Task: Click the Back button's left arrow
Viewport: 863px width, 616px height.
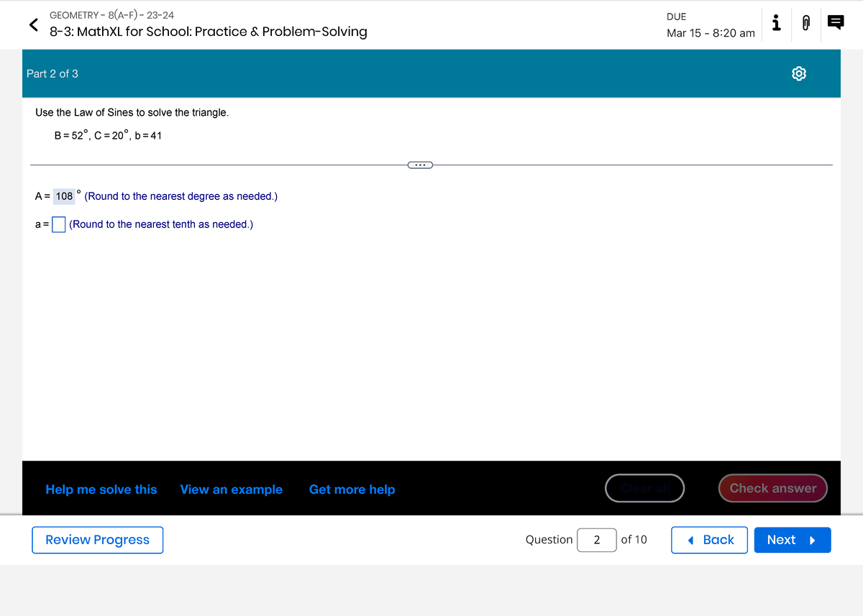Action: (691, 540)
